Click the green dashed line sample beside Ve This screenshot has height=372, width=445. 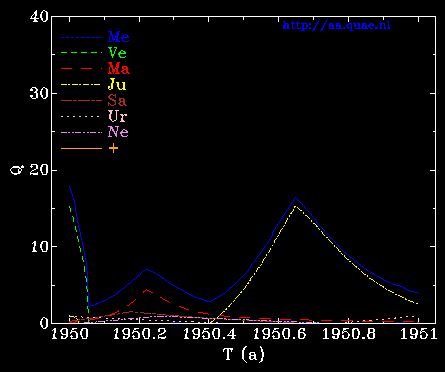tap(81, 53)
